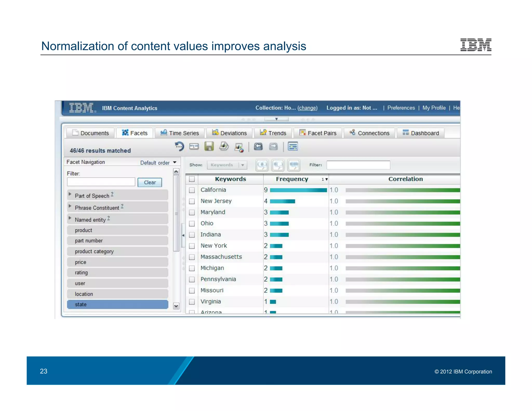Select the price facet
Viewport: 532px width, 411px height.
click(117, 262)
